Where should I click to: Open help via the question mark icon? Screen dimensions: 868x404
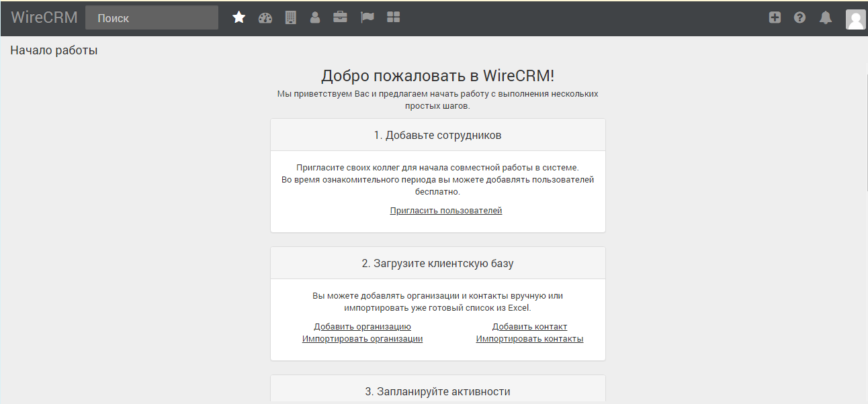coord(799,18)
